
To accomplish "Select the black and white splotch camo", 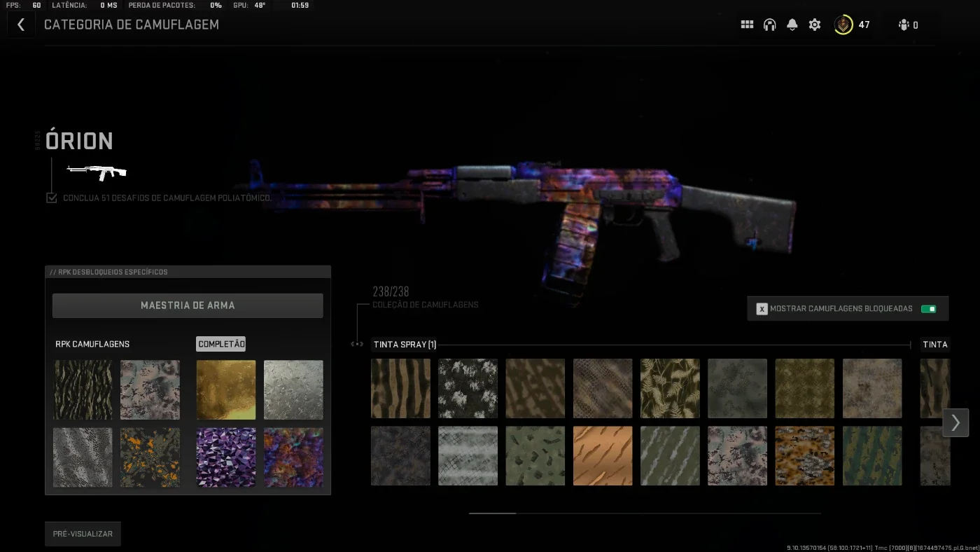I will 468,389.
